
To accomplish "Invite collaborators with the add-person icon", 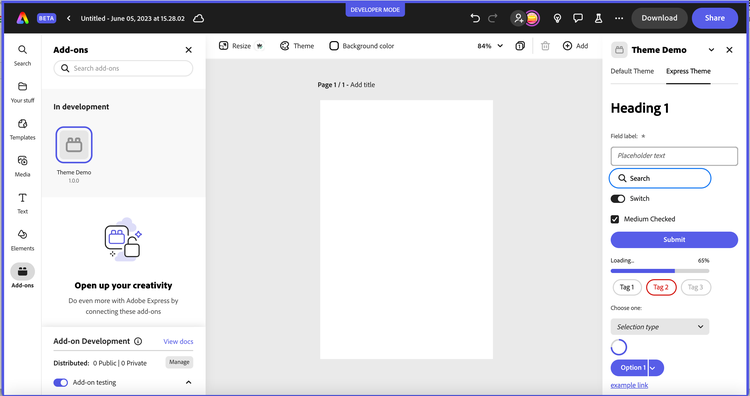I will [518, 18].
